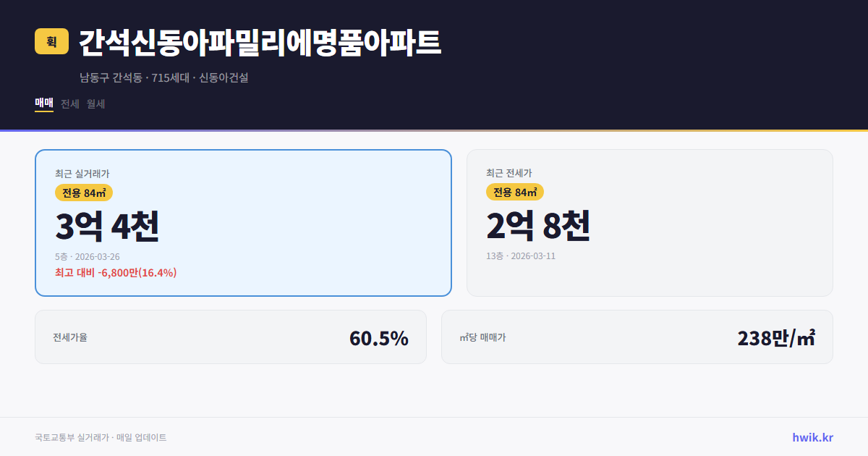Click the apartment title 간석신동아파밀리에명품아파트

point(258,42)
